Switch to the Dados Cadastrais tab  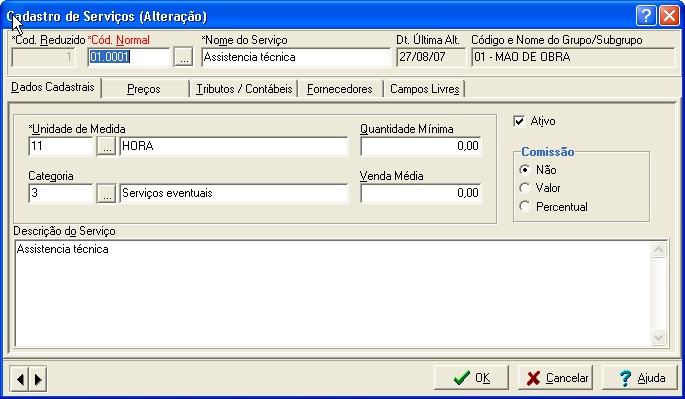53,87
